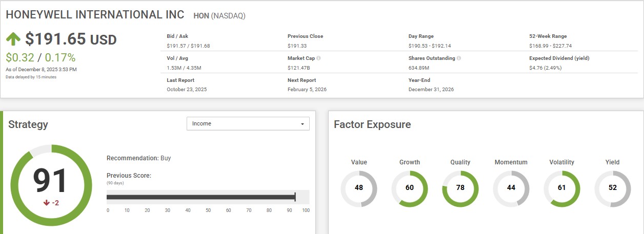Click the Yield factor gauge showing 52
The image size is (644, 234).
[x=612, y=188]
